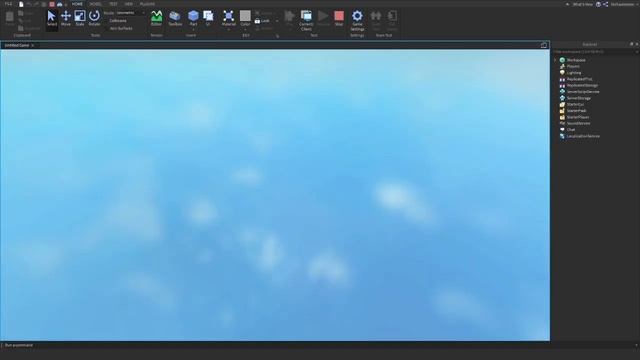Viewport: 640px width, 360px height.
Task: Close the Explorer panel
Action: pos(637,44)
